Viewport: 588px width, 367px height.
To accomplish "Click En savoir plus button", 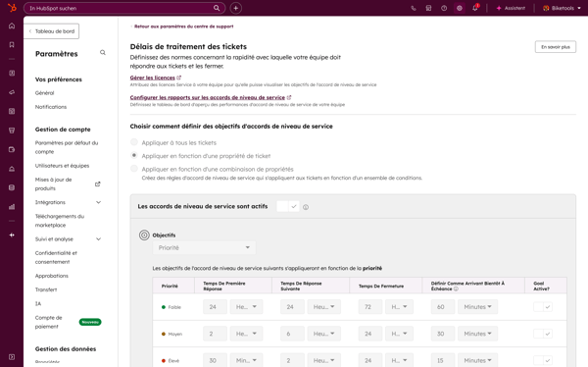I will (x=556, y=46).
